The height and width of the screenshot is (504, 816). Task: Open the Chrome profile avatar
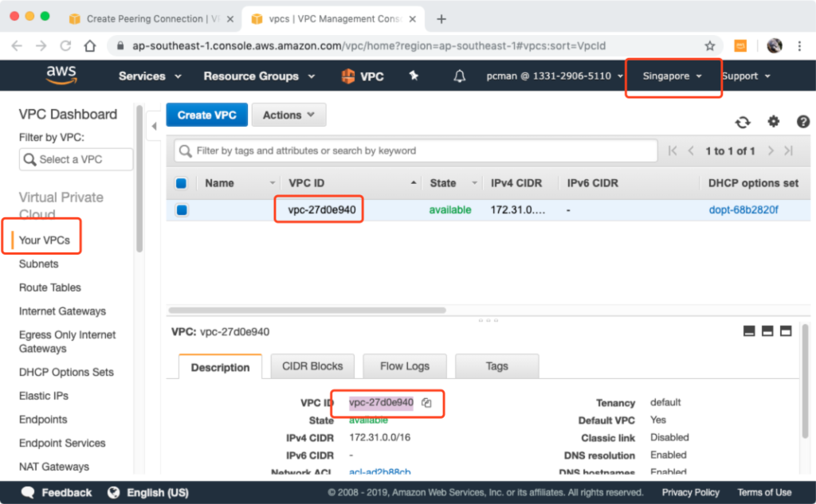pyautogui.click(x=775, y=45)
